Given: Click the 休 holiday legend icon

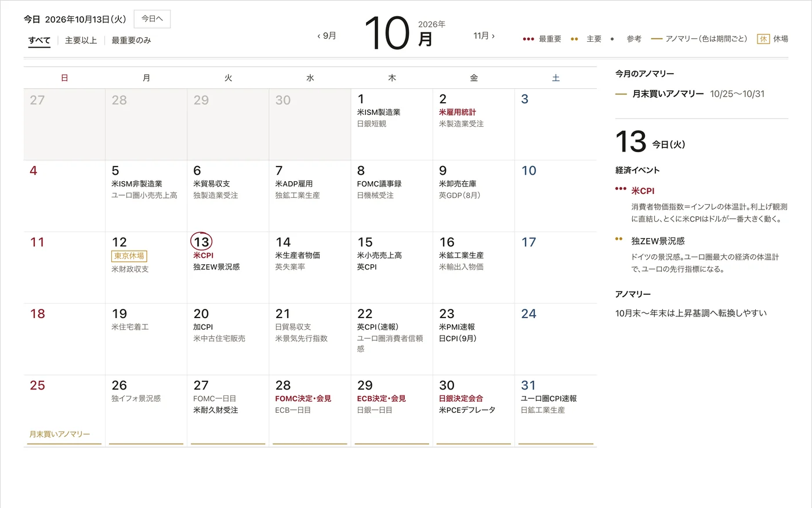Looking at the screenshot, I should [x=763, y=39].
